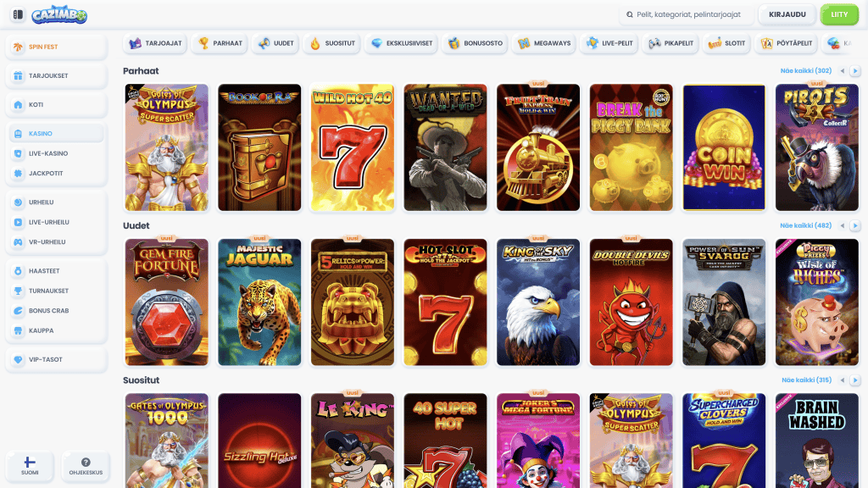Open Gates of Olympus 1000 game
Image resolution: width=868 pixels, height=488 pixels.
(167, 441)
